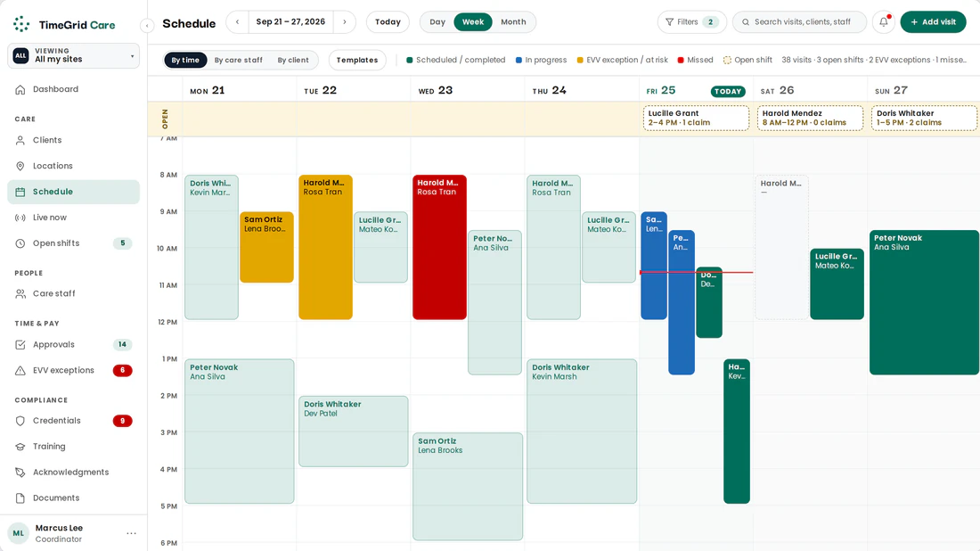Screen dimensions: 980x551
Task: Toggle Open shift legend item
Action: (x=747, y=60)
